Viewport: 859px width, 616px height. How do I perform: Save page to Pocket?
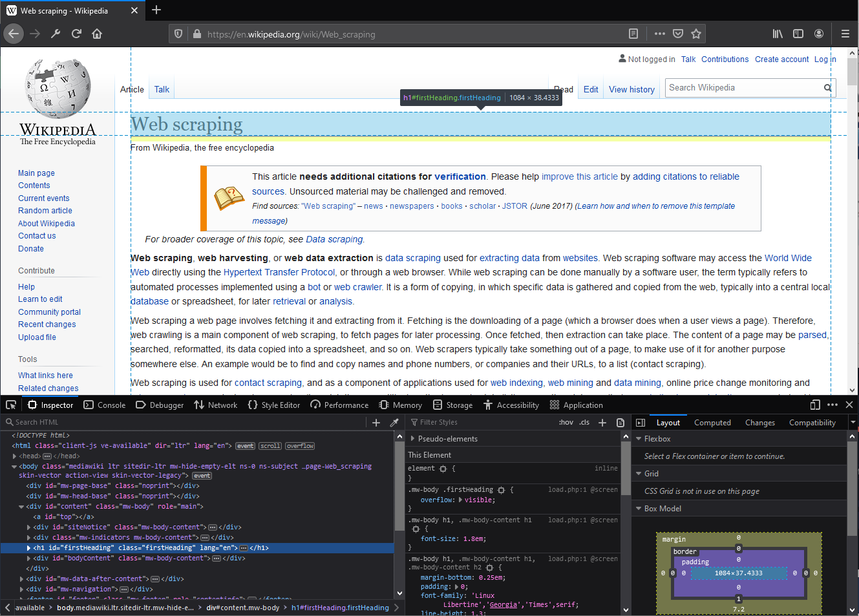678,34
